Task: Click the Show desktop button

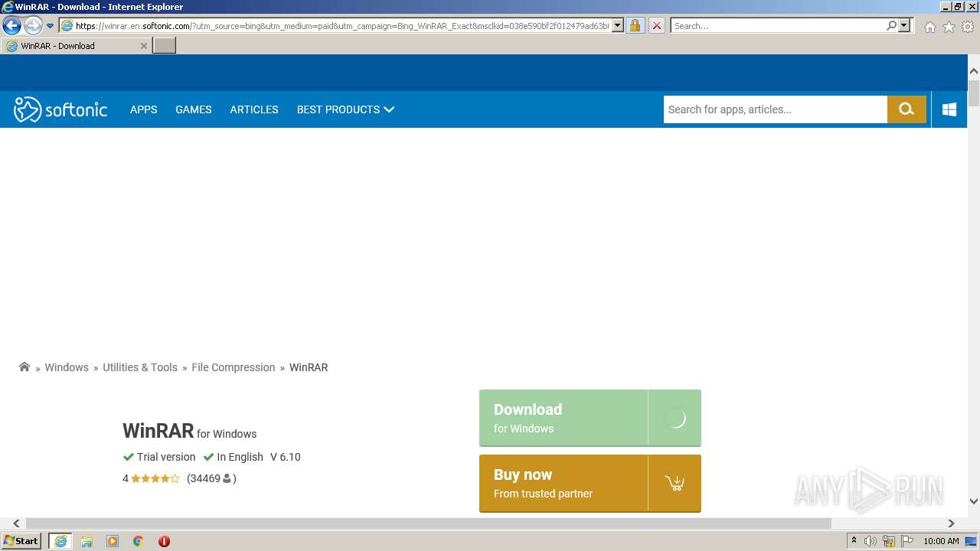Action: click(972, 541)
